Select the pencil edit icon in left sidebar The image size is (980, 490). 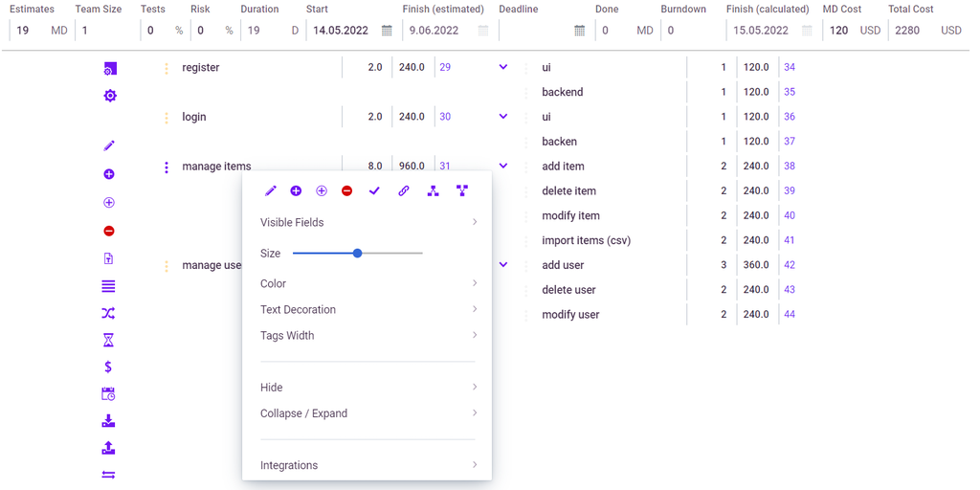pyautogui.click(x=109, y=145)
